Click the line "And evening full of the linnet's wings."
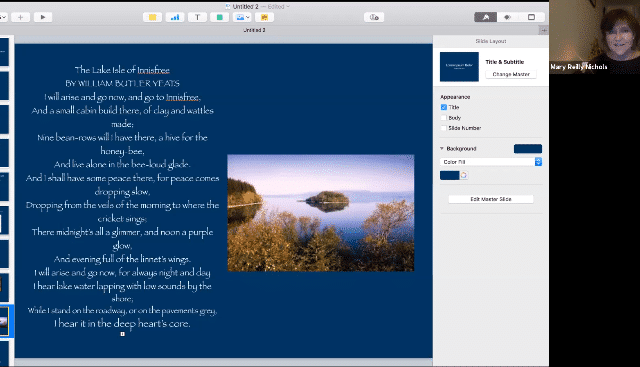The height and width of the screenshot is (367, 640). (122, 259)
